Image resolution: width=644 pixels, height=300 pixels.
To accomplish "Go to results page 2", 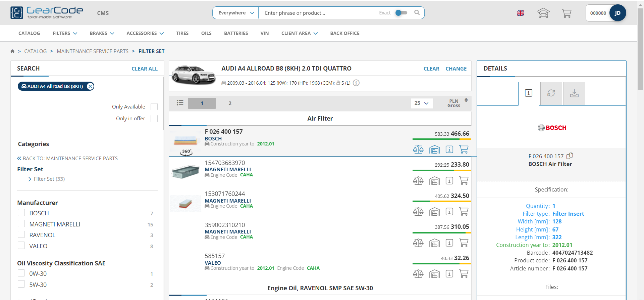I will click(x=230, y=103).
